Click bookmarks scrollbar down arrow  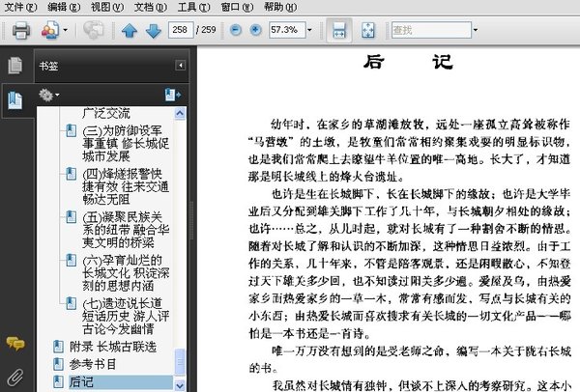pos(180,385)
